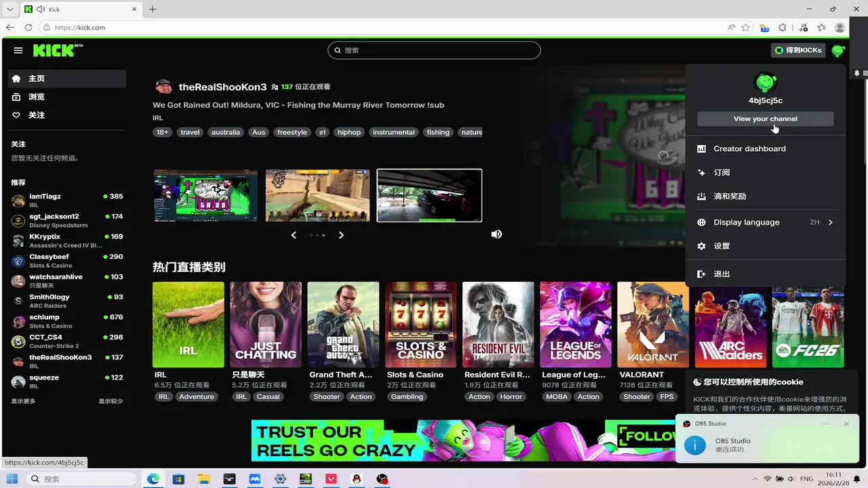This screenshot has height=488, width=868.
Task: Open the IRL category card
Action: (x=189, y=325)
